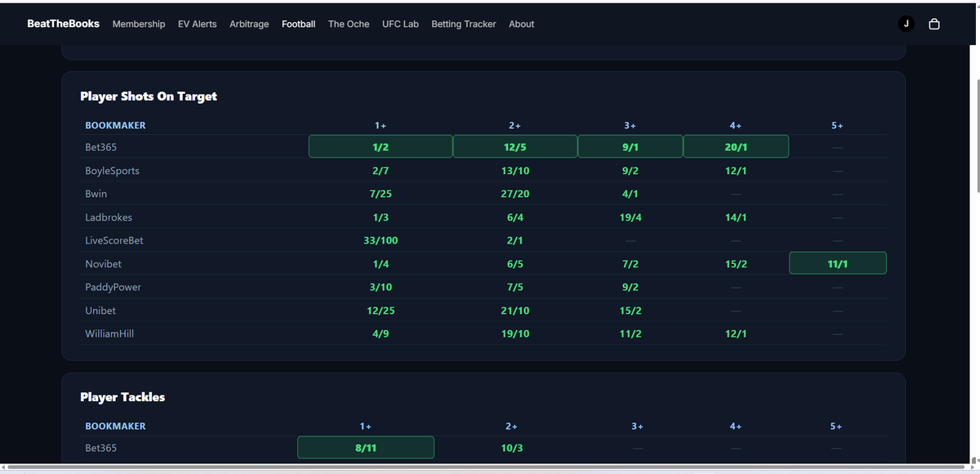
Task: Click BOOKMAKER header in Shots On Target table
Action: coord(115,125)
